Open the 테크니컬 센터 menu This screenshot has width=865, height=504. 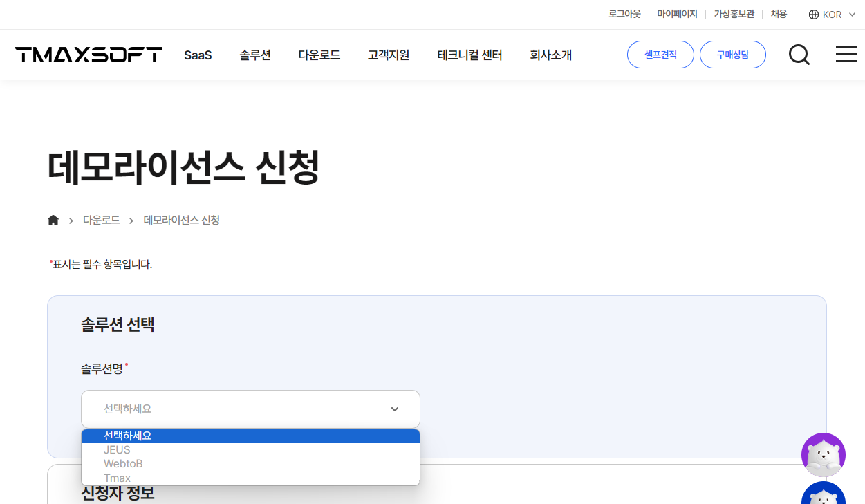(x=469, y=55)
